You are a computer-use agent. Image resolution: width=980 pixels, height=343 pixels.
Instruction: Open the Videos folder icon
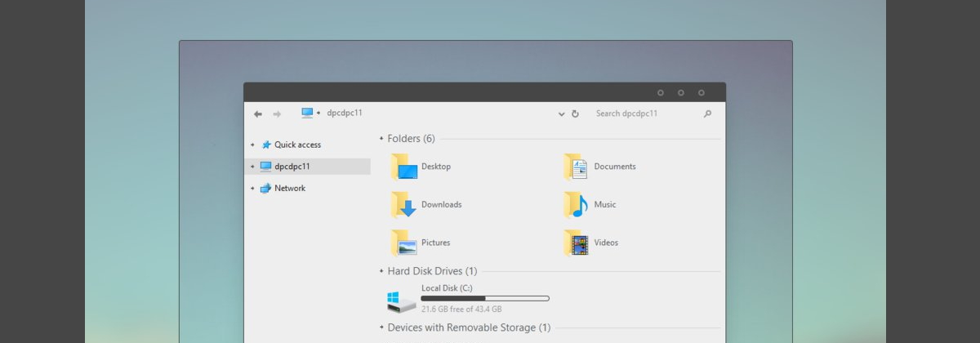576,243
